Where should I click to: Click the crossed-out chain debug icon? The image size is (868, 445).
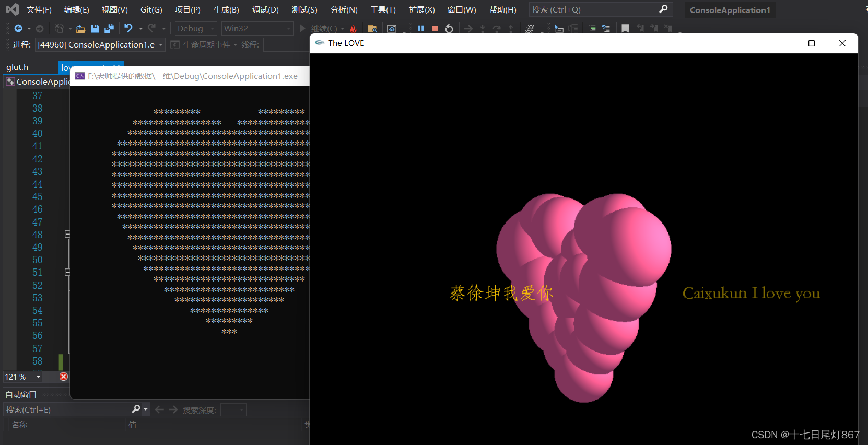click(530, 28)
